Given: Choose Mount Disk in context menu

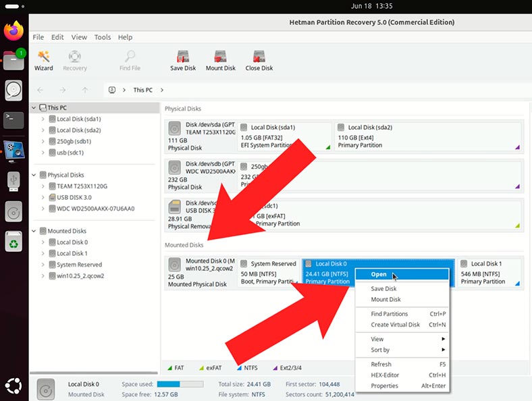Looking at the screenshot, I should (402, 300).
